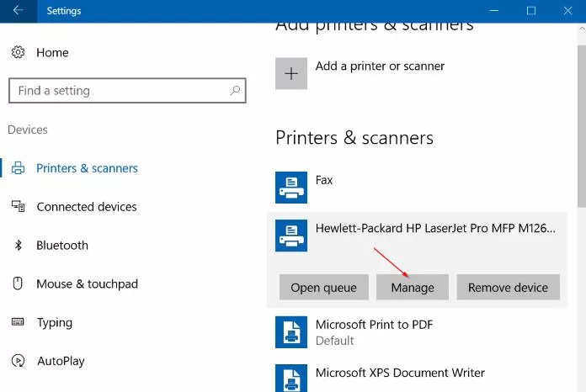Click the vertical scrollbar thumb
Image resolution: width=586 pixels, height=392 pixels.
[582, 126]
